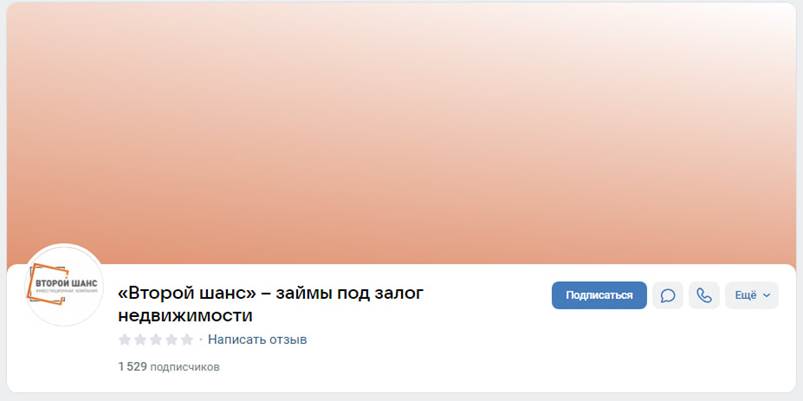
Task: Rate with the first star
Action: coord(124,340)
